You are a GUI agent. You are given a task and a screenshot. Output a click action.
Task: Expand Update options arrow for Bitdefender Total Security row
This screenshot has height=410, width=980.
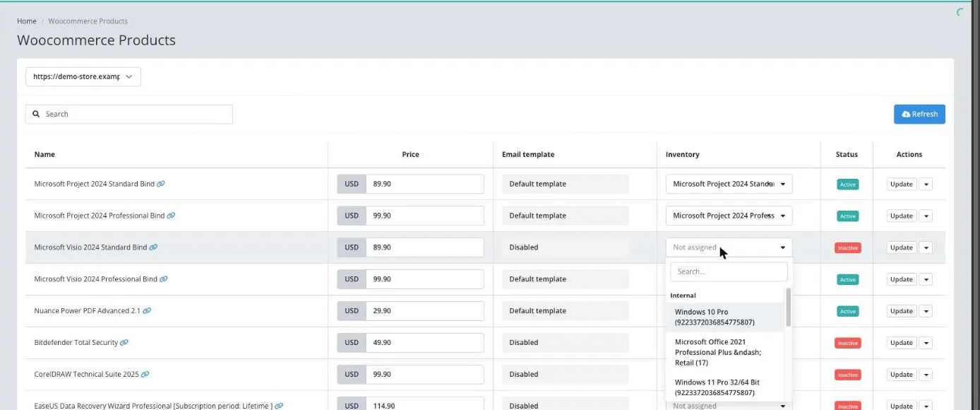click(x=926, y=343)
